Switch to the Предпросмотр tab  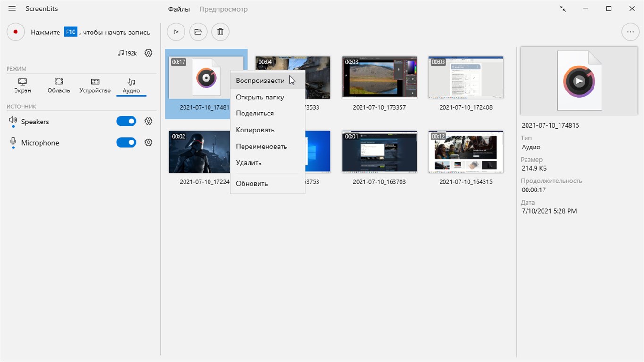tap(223, 9)
